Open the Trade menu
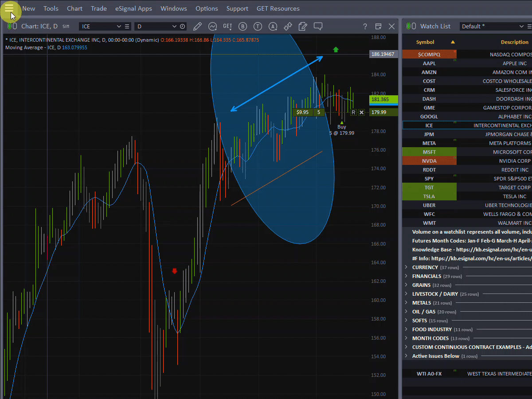 coord(98,8)
